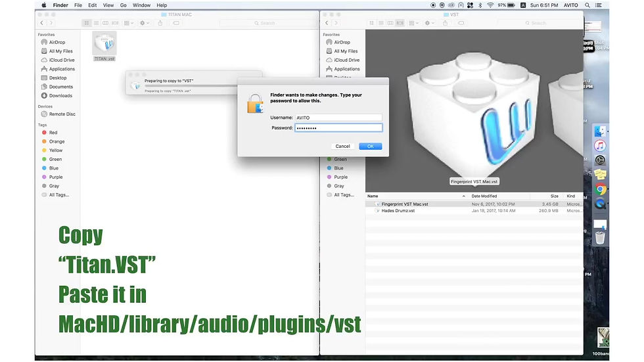The width and height of the screenshot is (644, 362).
Task: Click the Wi-Fi status icon
Action: (x=490, y=5)
